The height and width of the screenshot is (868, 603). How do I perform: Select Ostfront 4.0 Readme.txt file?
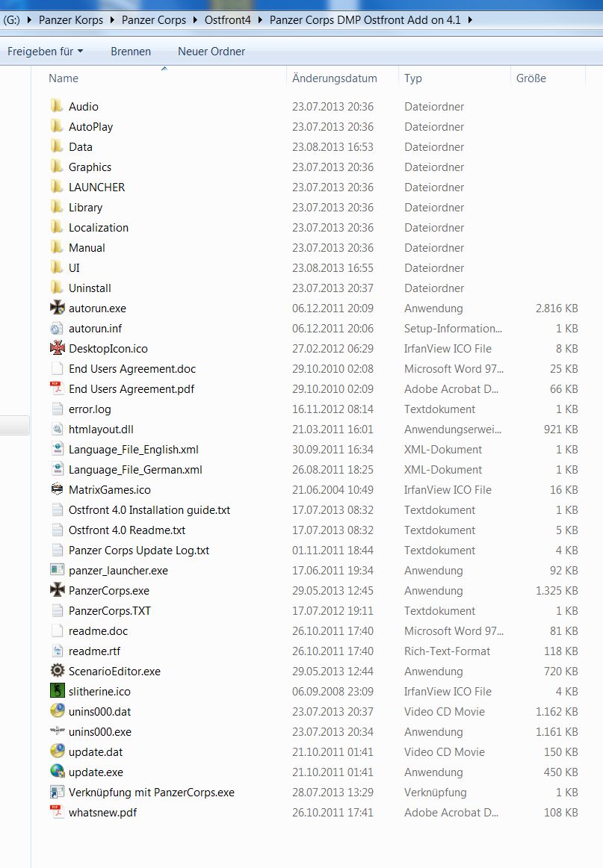pos(127,530)
